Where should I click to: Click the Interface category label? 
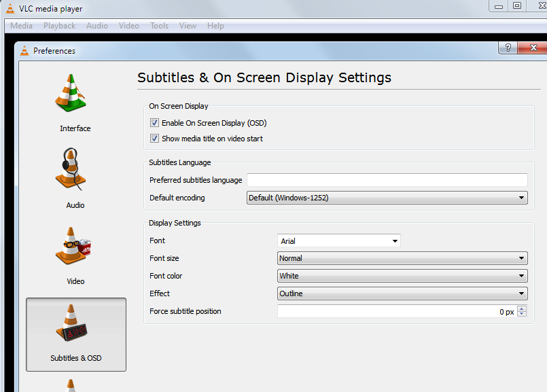coord(75,128)
